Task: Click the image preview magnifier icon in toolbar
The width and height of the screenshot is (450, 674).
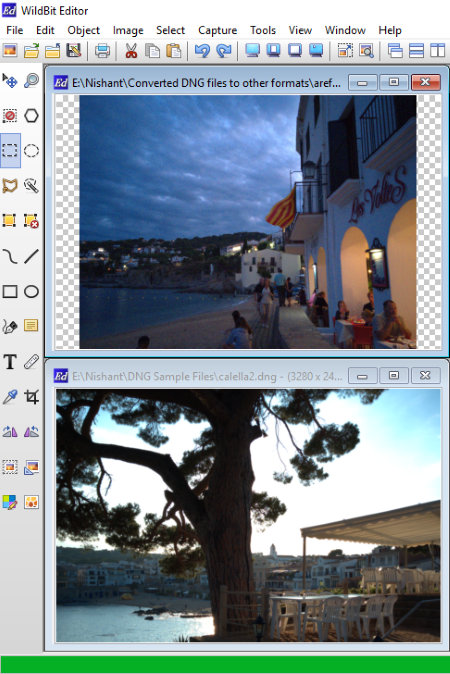Action: (366, 50)
